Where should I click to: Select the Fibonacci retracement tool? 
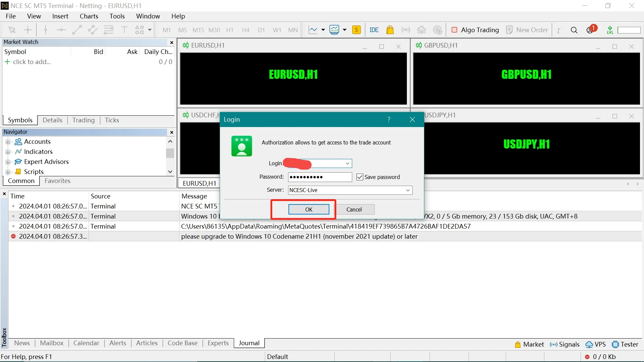pos(109,30)
